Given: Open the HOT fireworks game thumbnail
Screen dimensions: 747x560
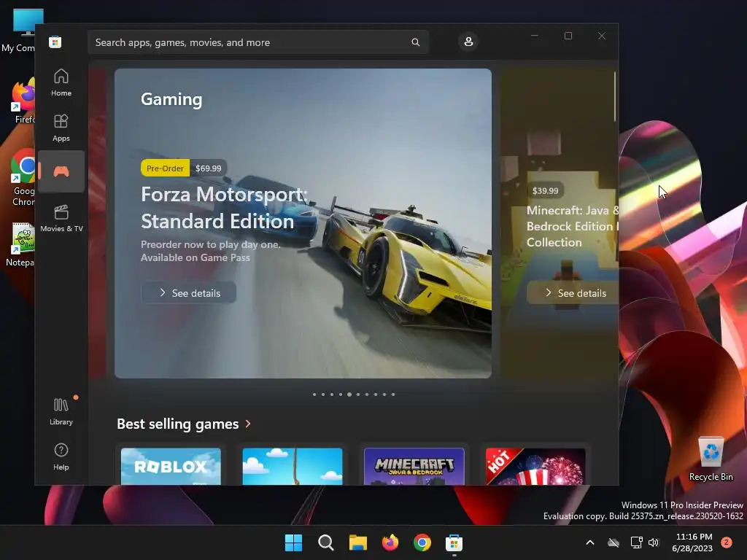Looking at the screenshot, I should click(535, 466).
